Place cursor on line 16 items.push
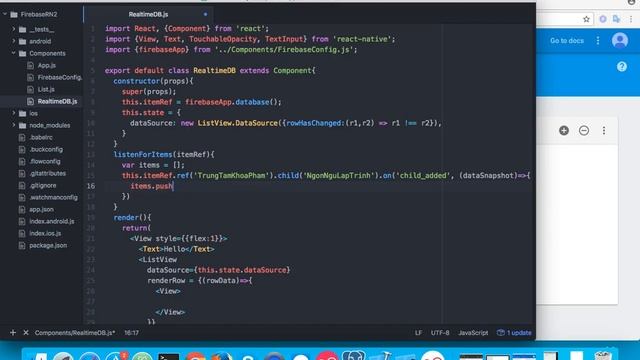The width and height of the screenshot is (640, 360). [151, 186]
